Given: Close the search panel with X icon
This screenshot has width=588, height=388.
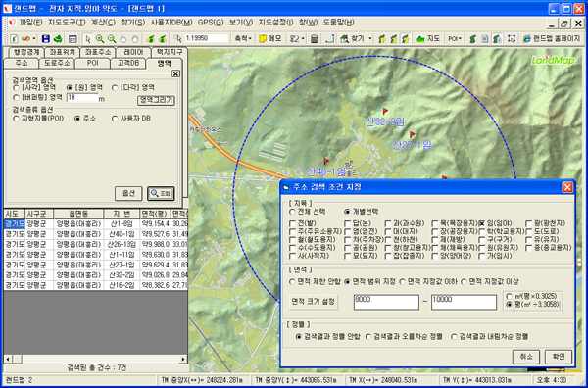Looking at the screenshot, I should click(x=175, y=73).
